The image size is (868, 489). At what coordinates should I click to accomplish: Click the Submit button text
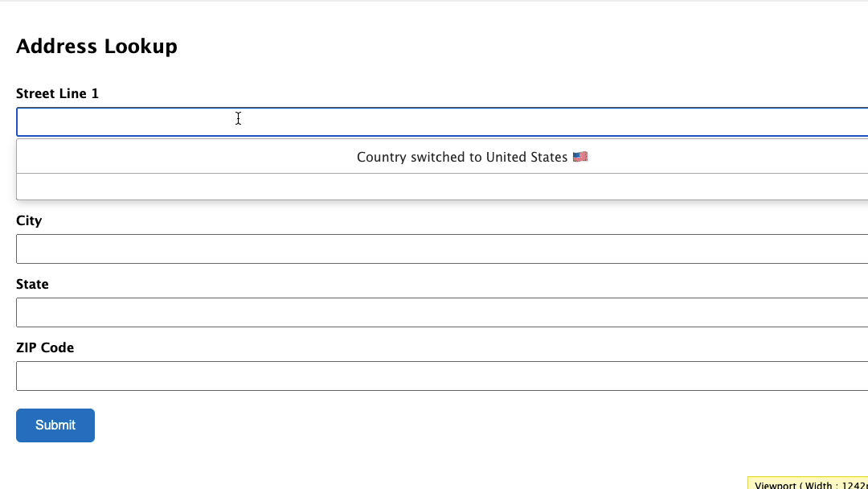55,425
